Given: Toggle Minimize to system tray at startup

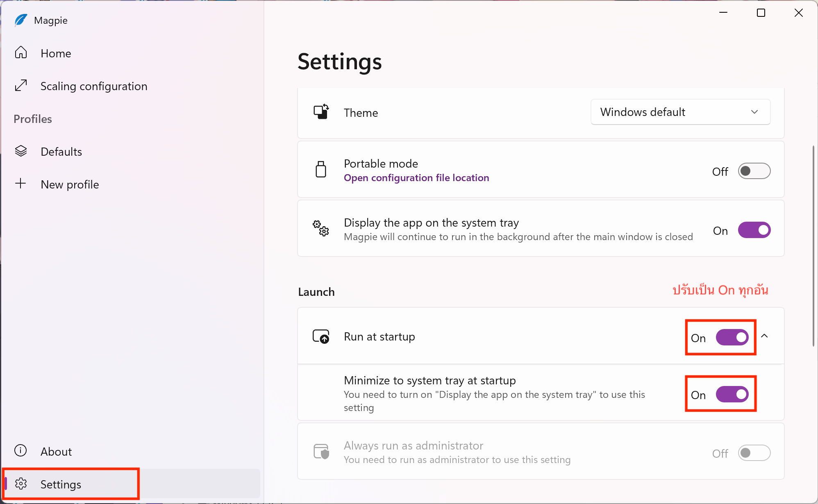Looking at the screenshot, I should [732, 394].
